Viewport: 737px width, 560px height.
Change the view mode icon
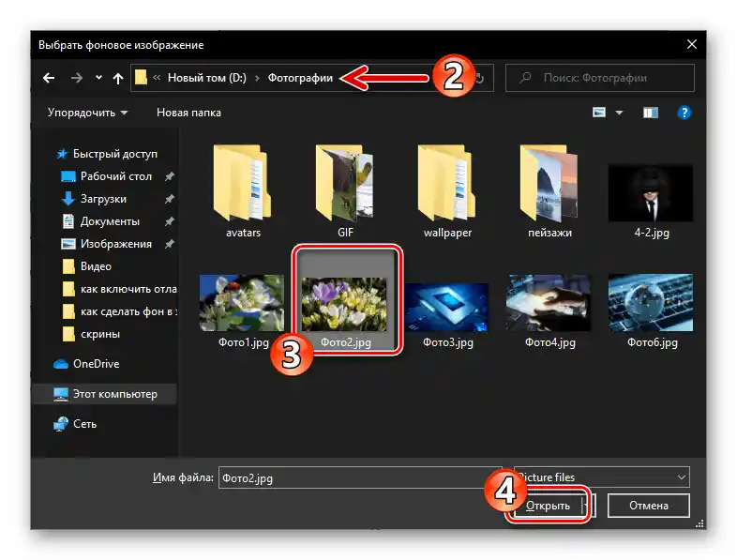click(599, 113)
